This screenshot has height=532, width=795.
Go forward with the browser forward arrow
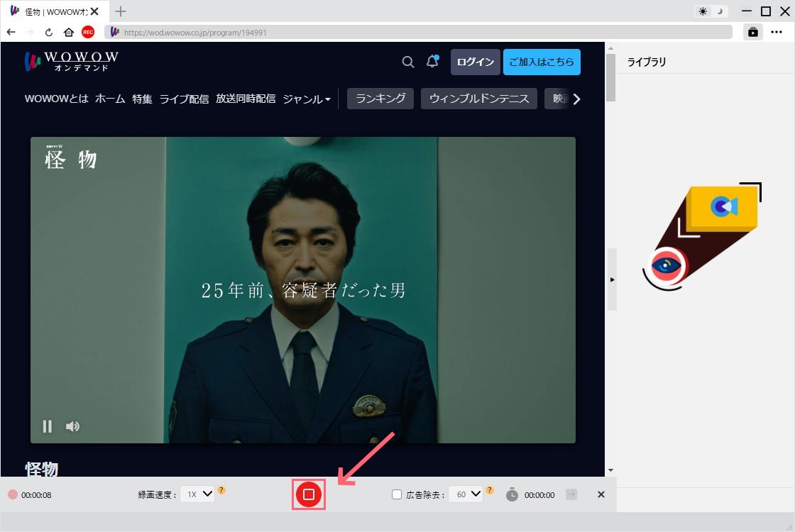pos(29,32)
